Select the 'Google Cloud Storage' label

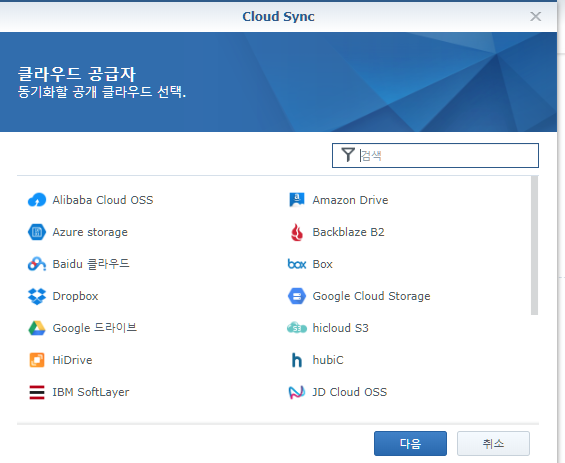click(372, 296)
